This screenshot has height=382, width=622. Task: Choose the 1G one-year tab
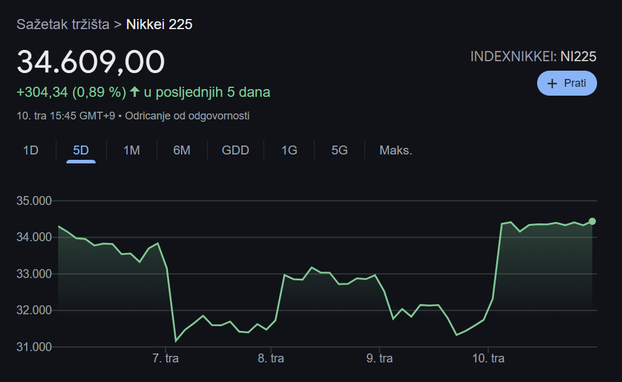pos(289,150)
